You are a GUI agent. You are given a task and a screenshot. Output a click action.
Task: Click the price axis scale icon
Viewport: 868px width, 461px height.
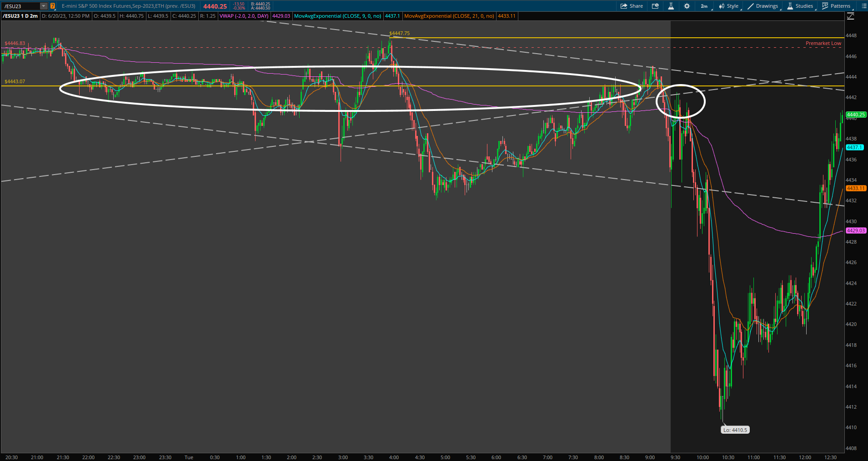pyautogui.click(x=851, y=16)
